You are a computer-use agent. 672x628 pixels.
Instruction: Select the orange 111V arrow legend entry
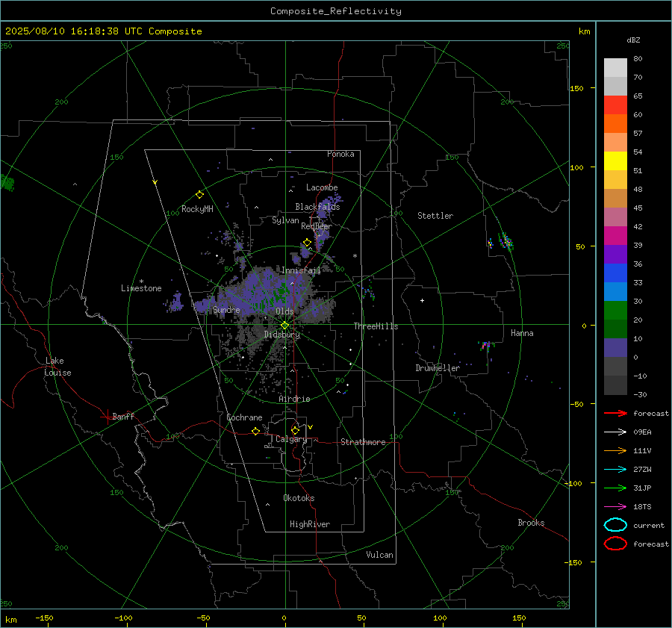click(x=615, y=450)
